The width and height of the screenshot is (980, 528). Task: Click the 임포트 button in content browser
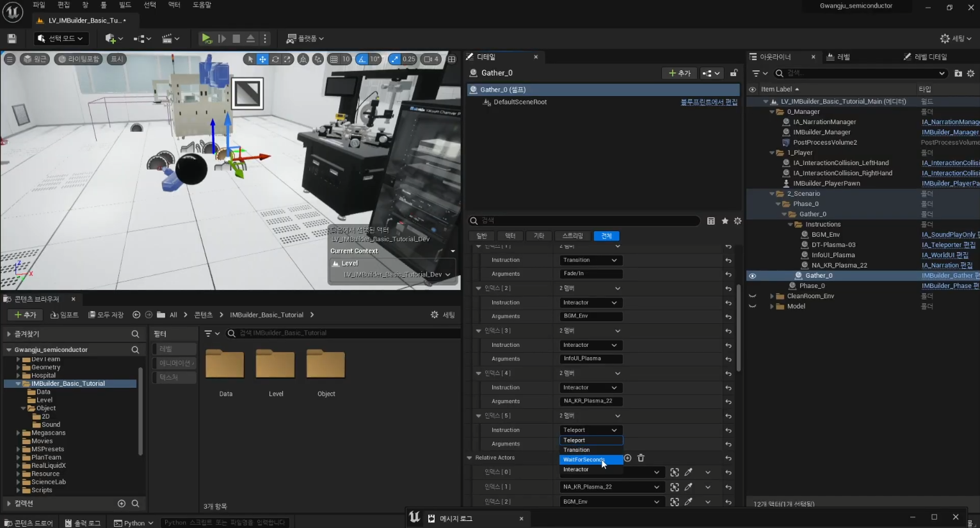65,315
